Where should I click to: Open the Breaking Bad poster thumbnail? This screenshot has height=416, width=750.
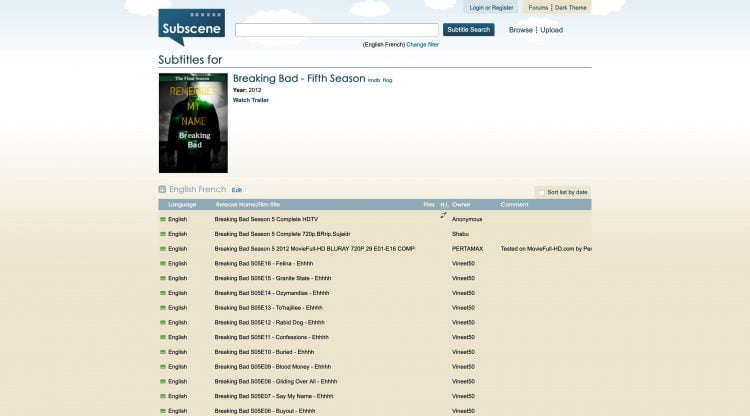[x=193, y=123]
